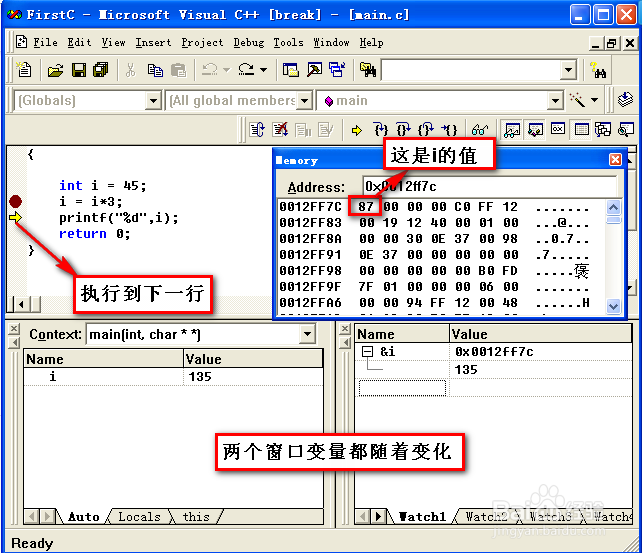Toggle the Disassembly window icon
The height and width of the screenshot is (553, 642).
(x=626, y=130)
